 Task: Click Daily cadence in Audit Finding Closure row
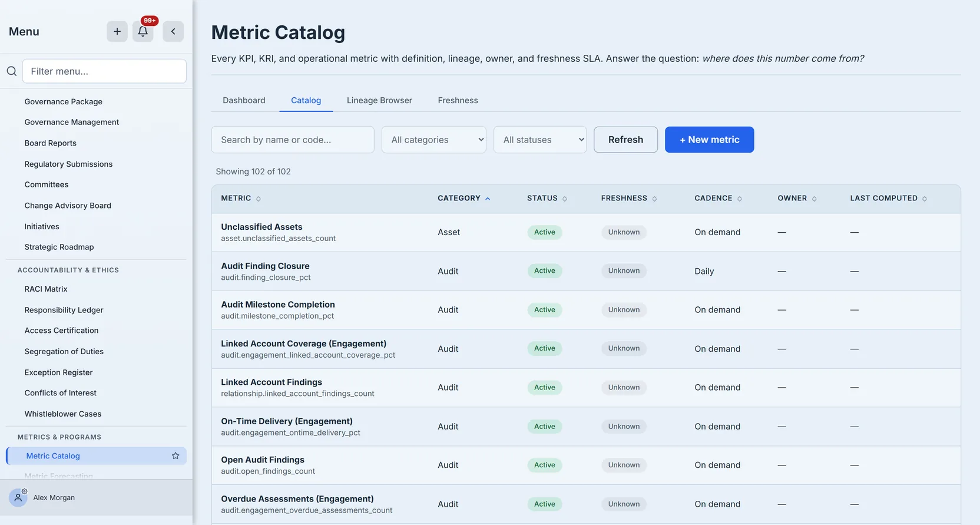point(704,272)
